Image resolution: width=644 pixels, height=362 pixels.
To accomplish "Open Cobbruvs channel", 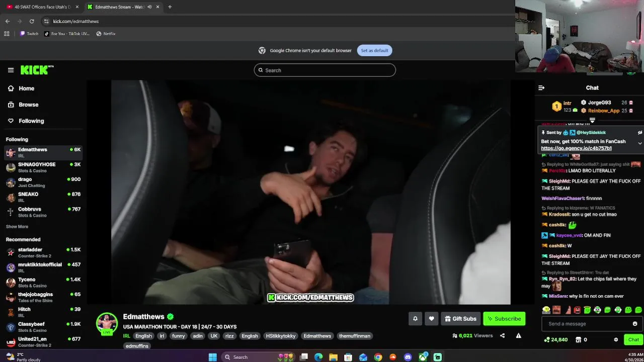I will click(x=43, y=212).
